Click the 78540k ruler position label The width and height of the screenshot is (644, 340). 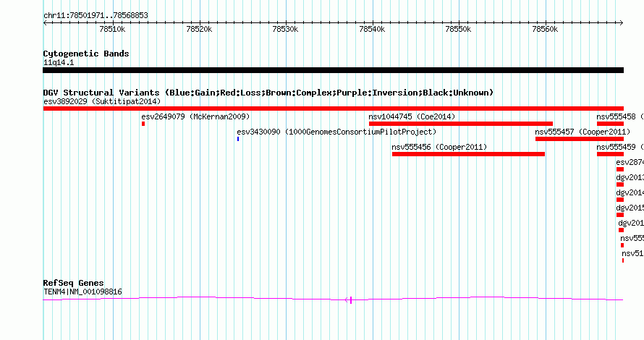point(372,29)
